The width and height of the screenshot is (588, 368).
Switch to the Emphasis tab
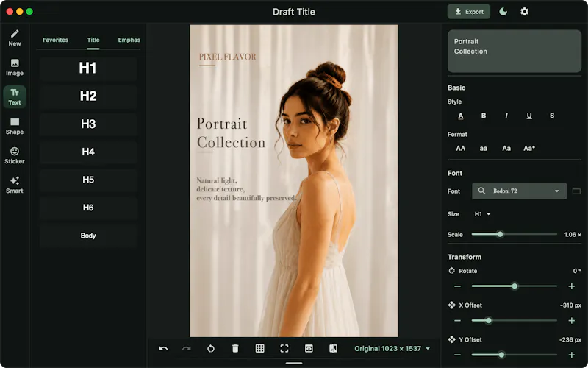[129, 40]
